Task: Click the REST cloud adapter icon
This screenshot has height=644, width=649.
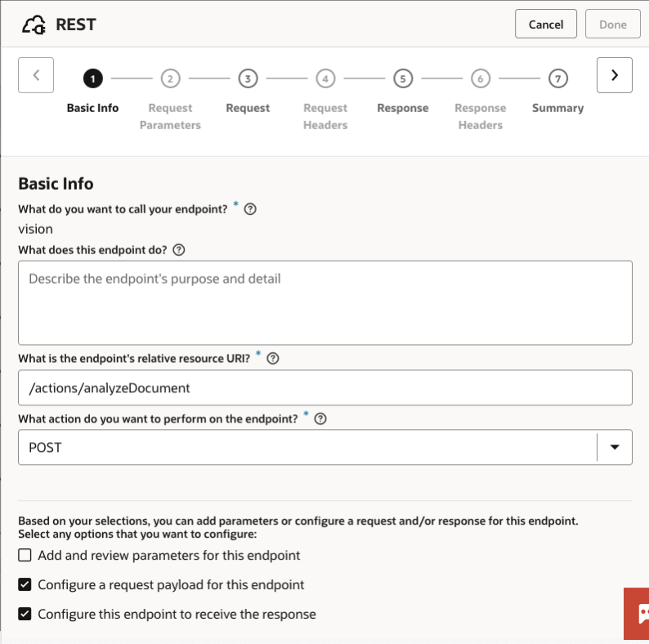Action: (34, 25)
